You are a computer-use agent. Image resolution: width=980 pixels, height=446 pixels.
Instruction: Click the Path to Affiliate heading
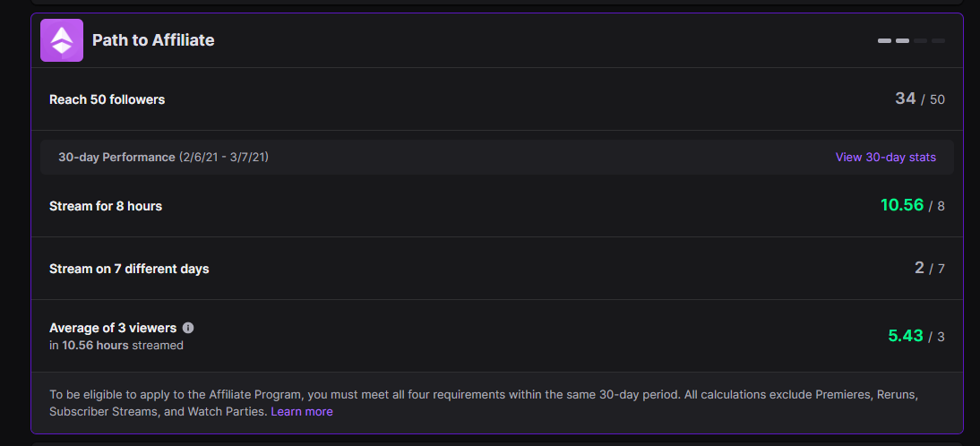153,40
